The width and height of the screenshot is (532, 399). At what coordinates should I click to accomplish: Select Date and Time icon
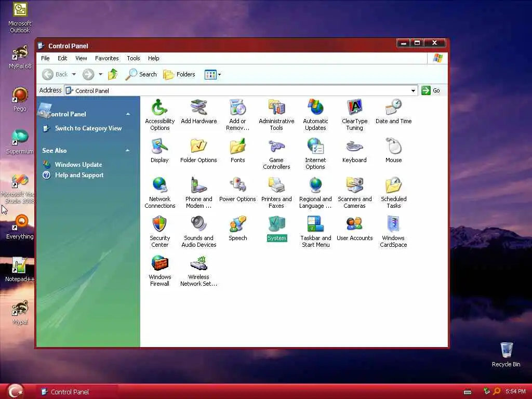(394, 112)
